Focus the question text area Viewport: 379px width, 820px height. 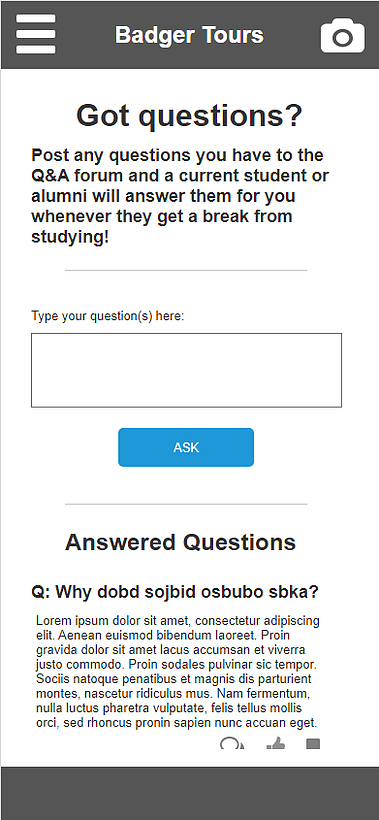coord(187,370)
